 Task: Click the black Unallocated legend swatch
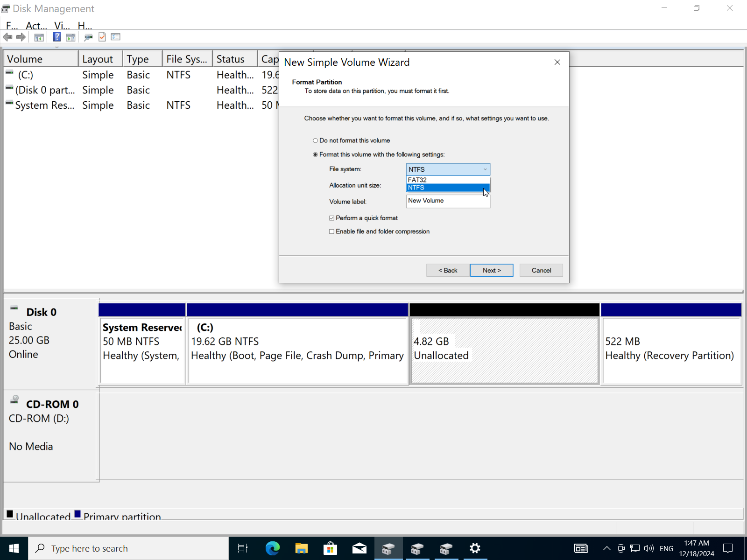coord(10,514)
